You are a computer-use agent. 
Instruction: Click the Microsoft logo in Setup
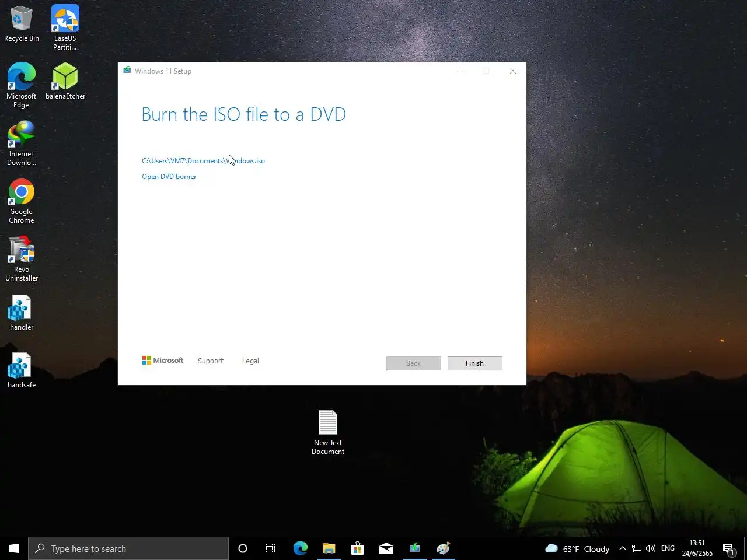pos(163,360)
